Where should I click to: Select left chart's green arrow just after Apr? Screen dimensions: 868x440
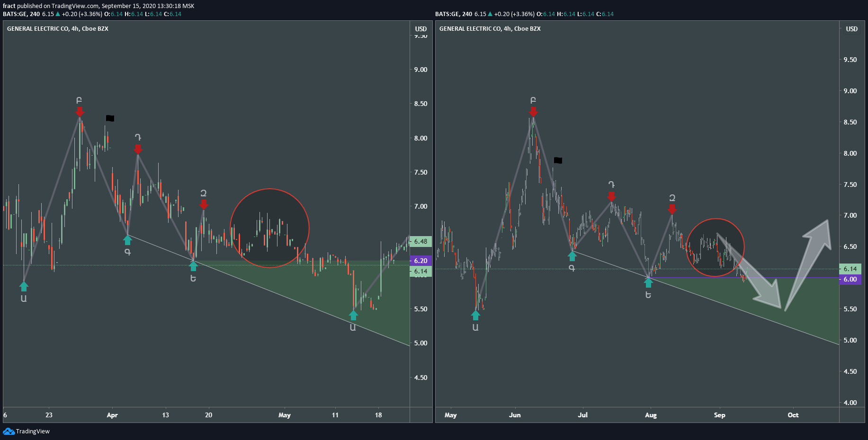[x=127, y=240]
